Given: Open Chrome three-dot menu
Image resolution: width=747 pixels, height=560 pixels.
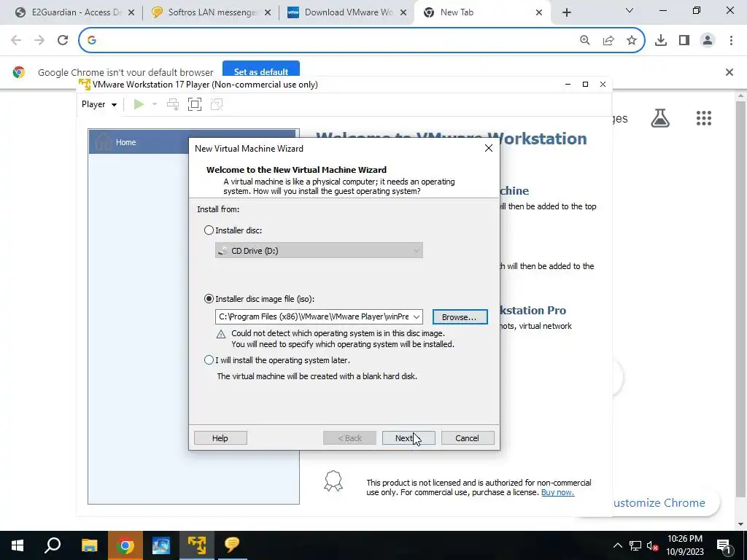Looking at the screenshot, I should (731, 40).
